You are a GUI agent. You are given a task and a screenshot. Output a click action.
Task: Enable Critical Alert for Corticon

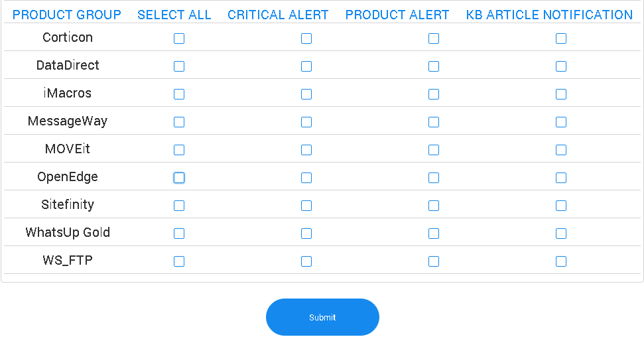pos(306,38)
